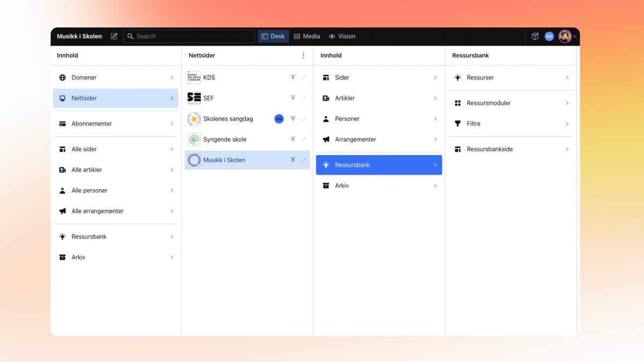Open the Ressurser list

click(511, 78)
